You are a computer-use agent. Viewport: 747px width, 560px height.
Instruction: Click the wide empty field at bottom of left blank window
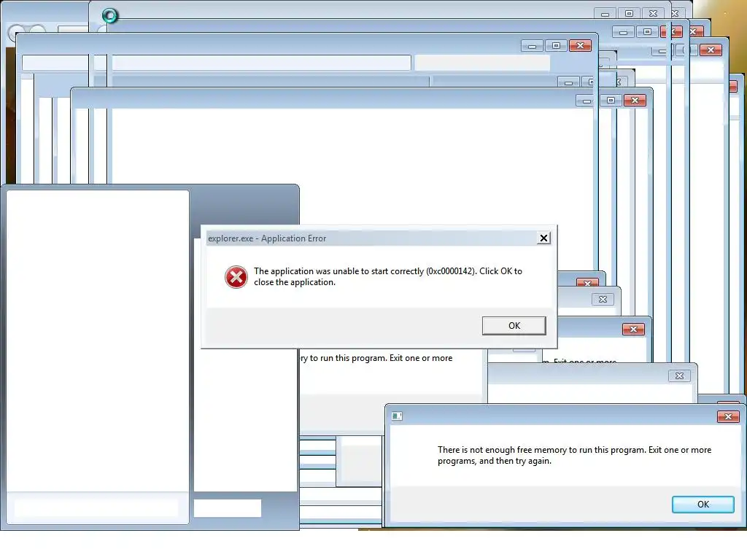click(x=97, y=507)
